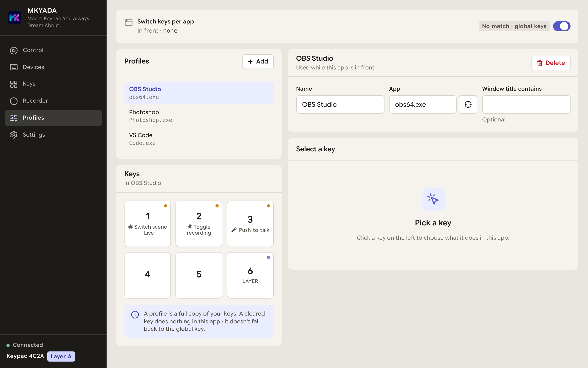Click the Name input field
588x368 pixels.
pos(340,104)
